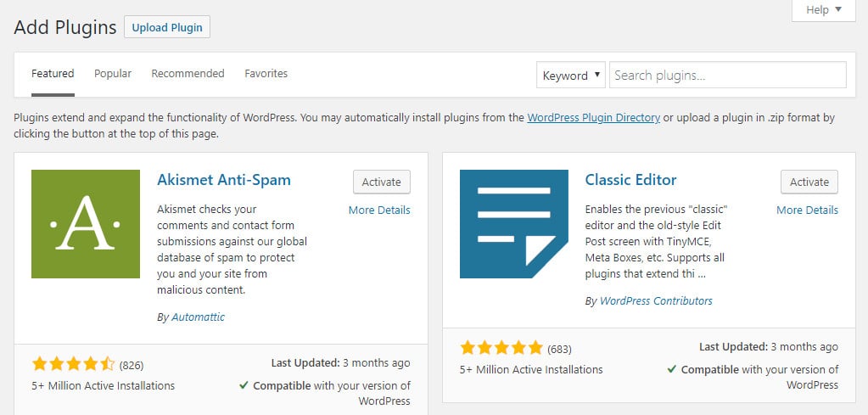
Task: Click the Upload Plugin button
Action: (x=167, y=27)
